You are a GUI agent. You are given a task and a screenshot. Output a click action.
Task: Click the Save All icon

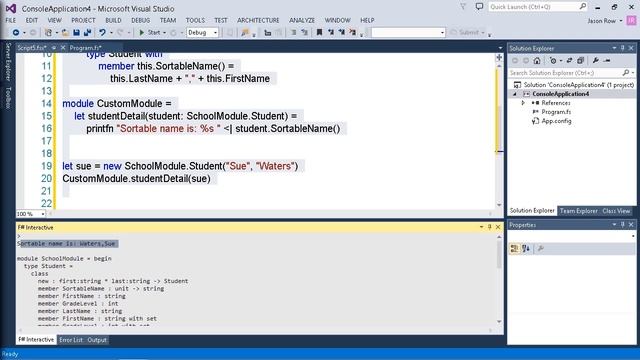click(x=87, y=32)
